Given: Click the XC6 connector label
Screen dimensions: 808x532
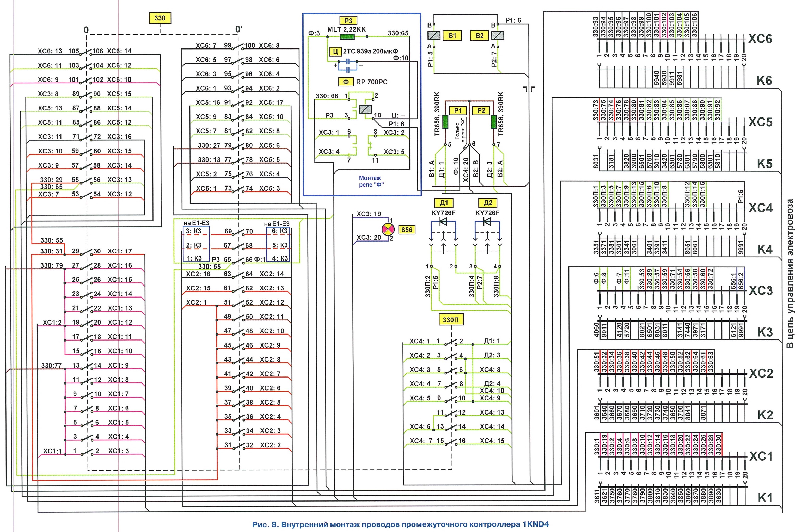Looking at the screenshot, I should (760, 39).
